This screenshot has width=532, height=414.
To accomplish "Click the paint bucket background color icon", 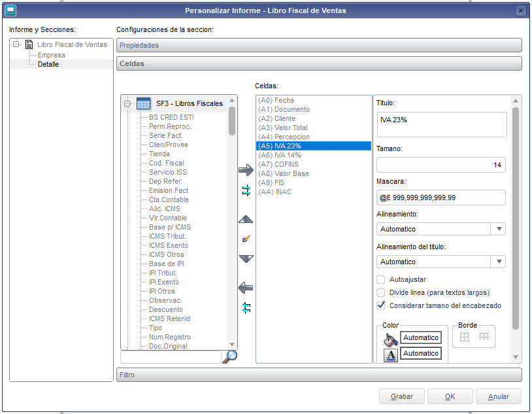I will pos(391,339).
